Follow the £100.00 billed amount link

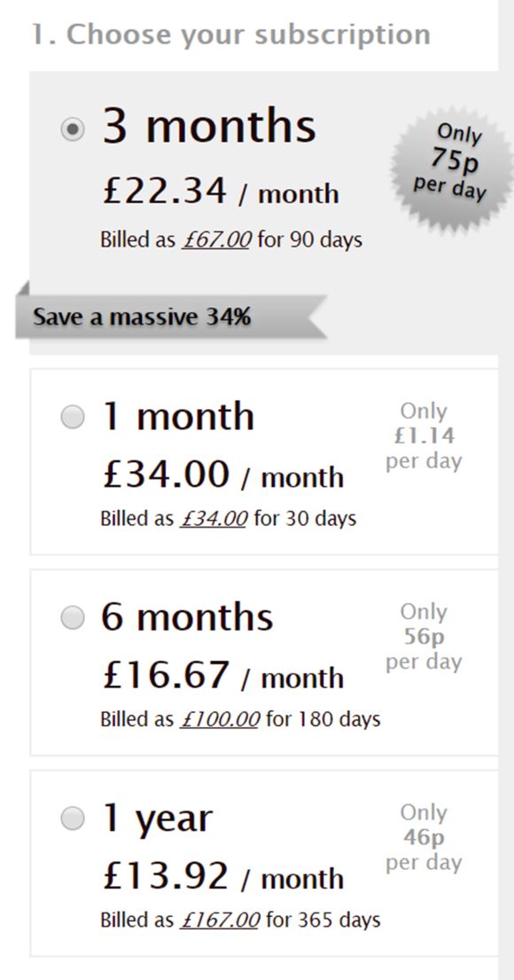[x=219, y=719]
